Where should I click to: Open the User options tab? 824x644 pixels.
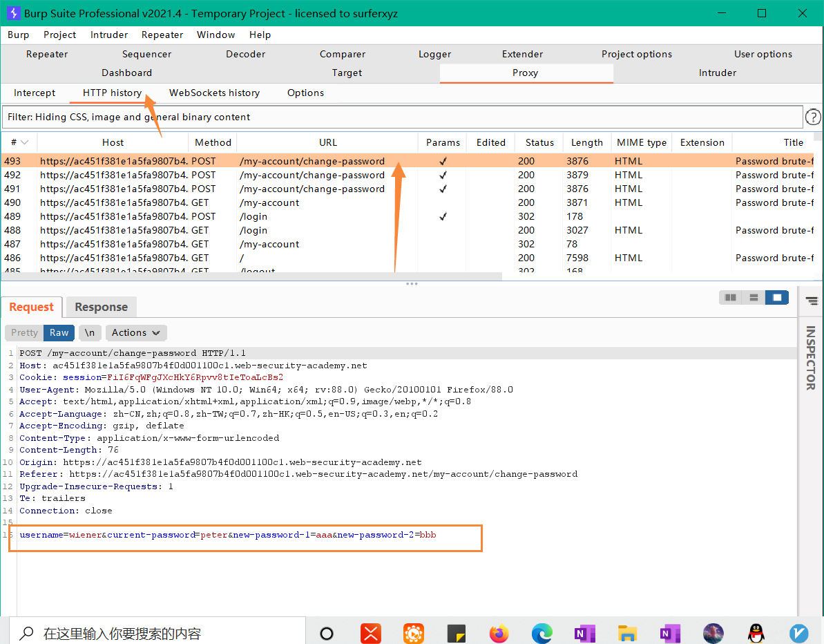click(763, 54)
